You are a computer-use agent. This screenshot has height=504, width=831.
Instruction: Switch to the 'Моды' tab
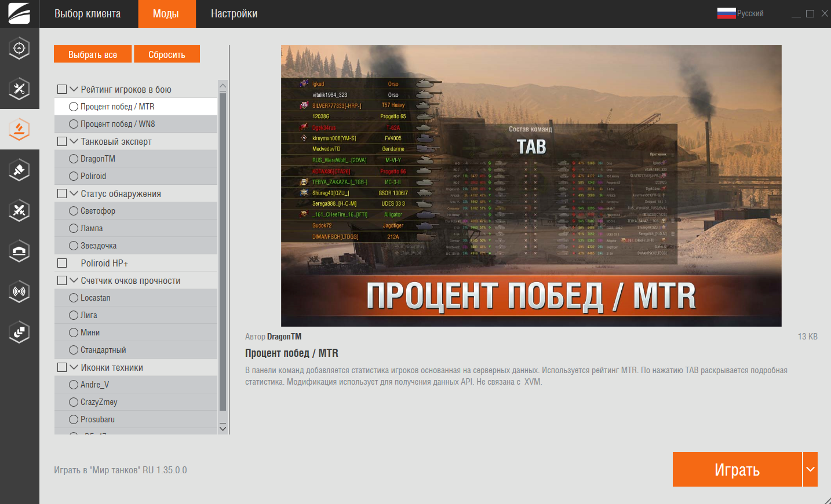pos(166,14)
